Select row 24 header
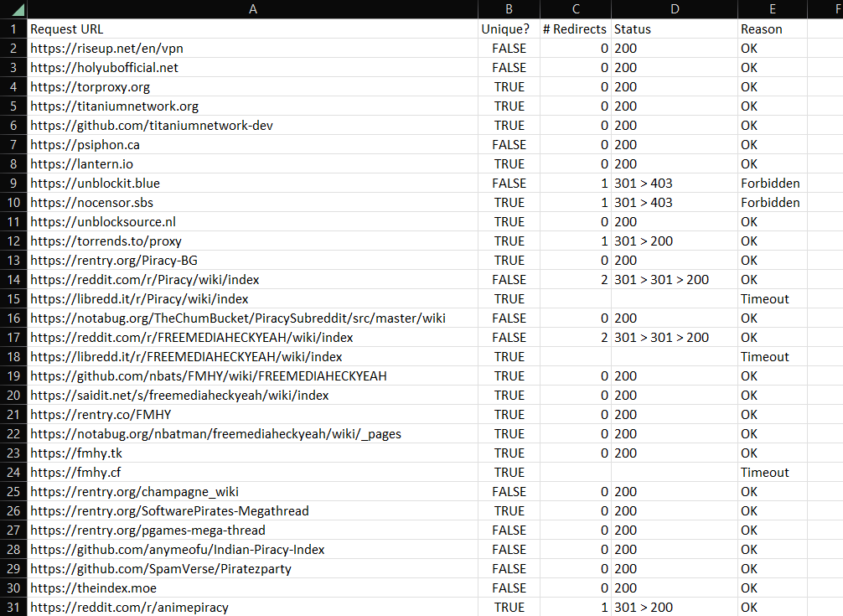 point(13,473)
